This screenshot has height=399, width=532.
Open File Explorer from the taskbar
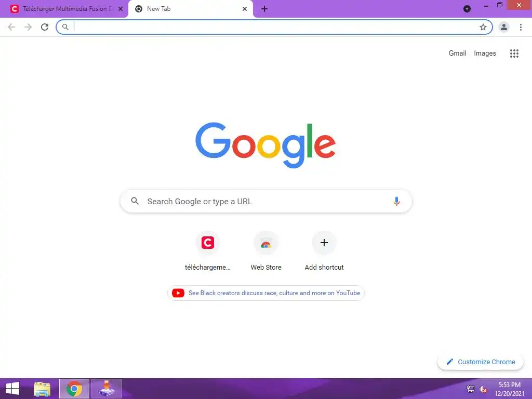(x=42, y=389)
